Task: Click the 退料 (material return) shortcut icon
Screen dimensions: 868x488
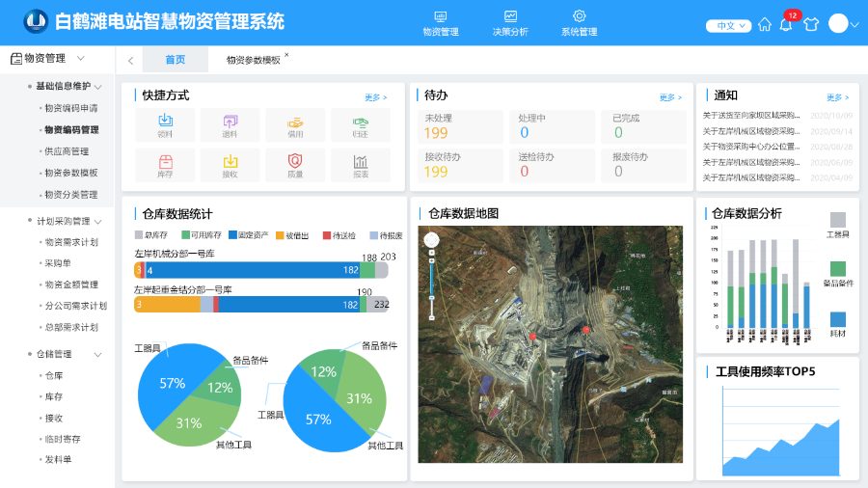Action: 230,125
